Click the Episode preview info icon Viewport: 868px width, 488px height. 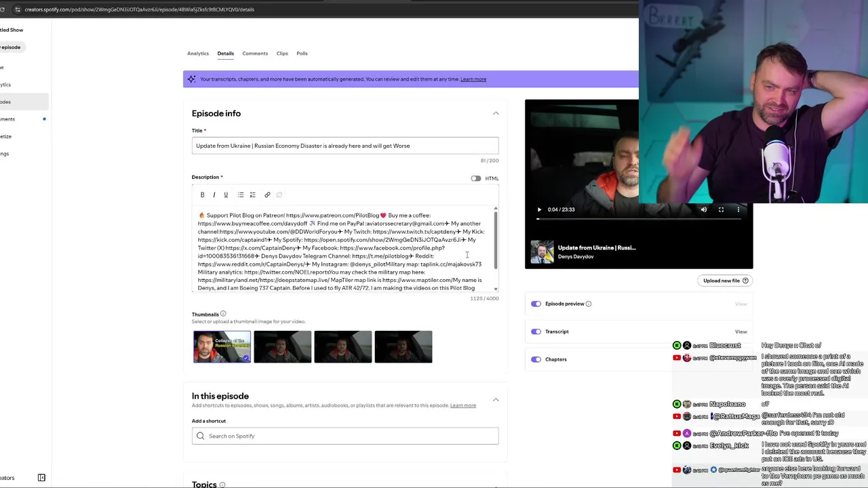point(589,304)
